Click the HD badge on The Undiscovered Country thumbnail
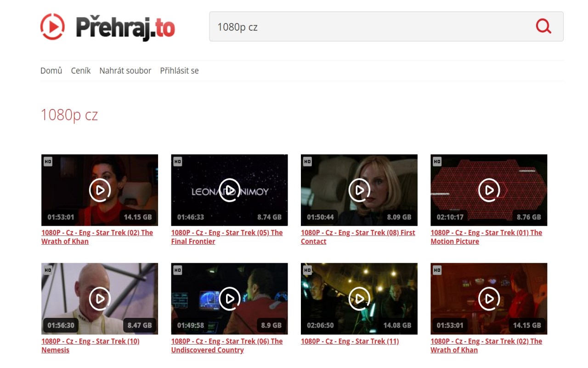This screenshot has height=368, width=588. click(177, 270)
